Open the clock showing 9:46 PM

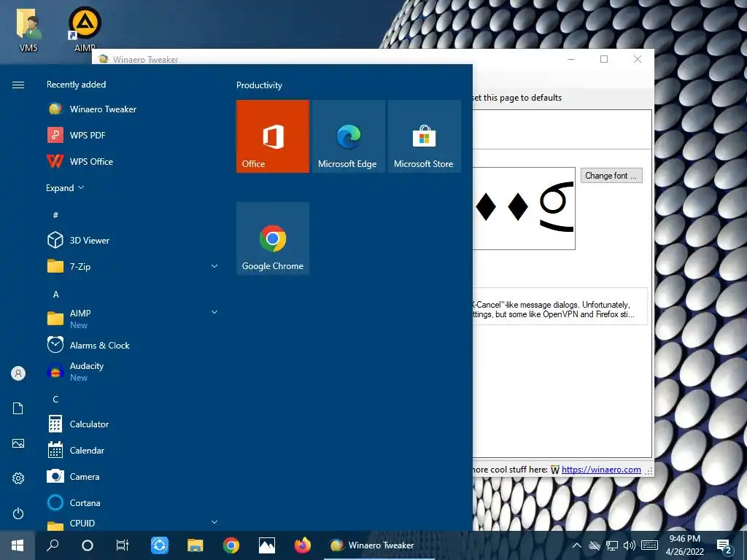pyautogui.click(x=684, y=545)
